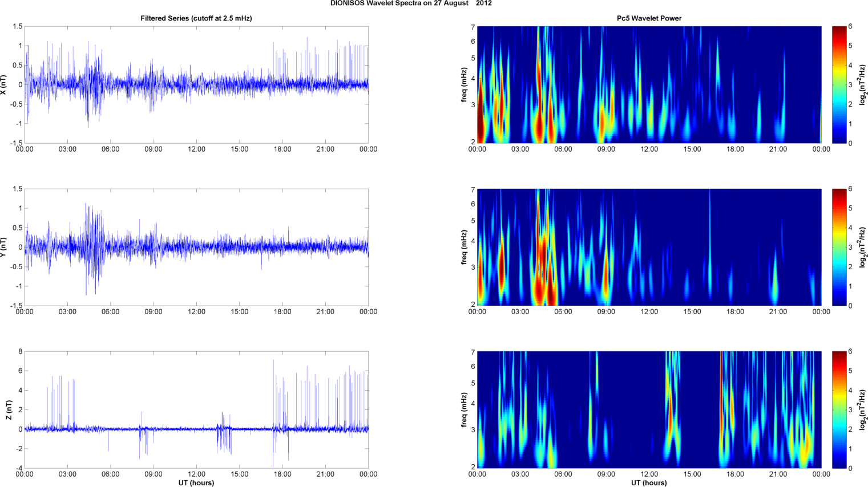Click the figure title "DIONISOS Wavelet Spectra on 27 August 2012"

coord(411,3)
